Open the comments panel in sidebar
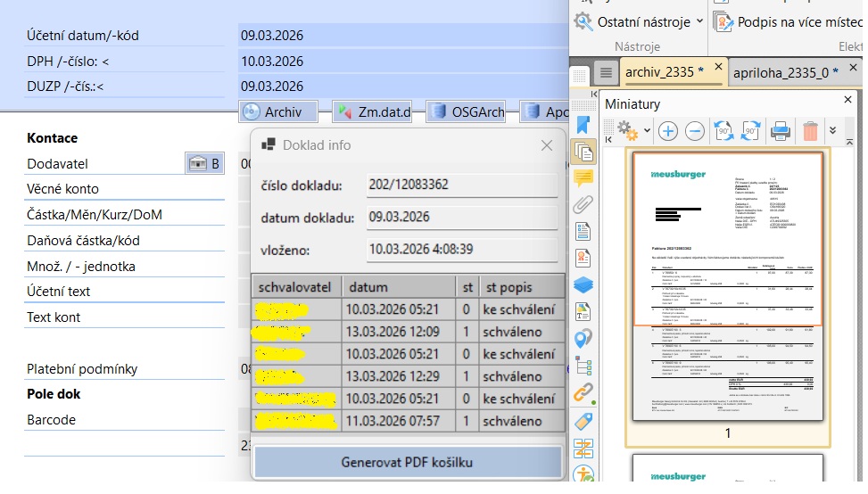This screenshot has width=868, height=494. click(583, 177)
